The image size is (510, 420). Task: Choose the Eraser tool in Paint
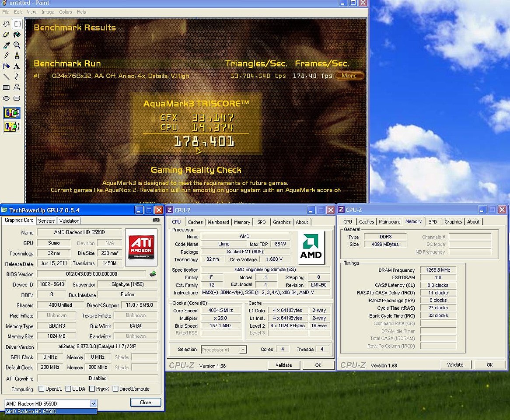click(6, 34)
